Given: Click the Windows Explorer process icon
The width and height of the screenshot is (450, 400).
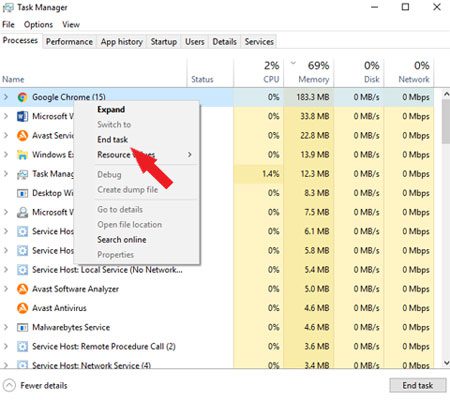Looking at the screenshot, I should 22,155.
